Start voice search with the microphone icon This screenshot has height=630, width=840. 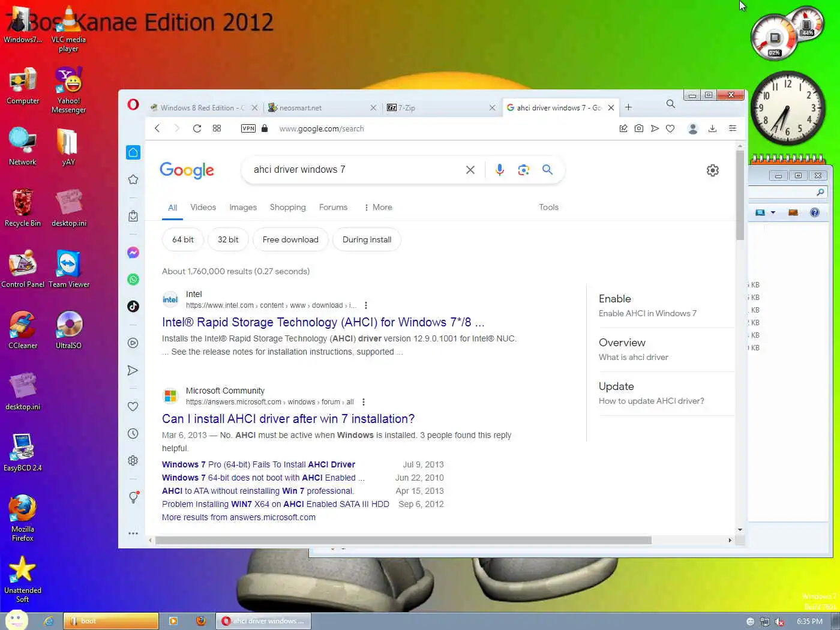pos(499,170)
